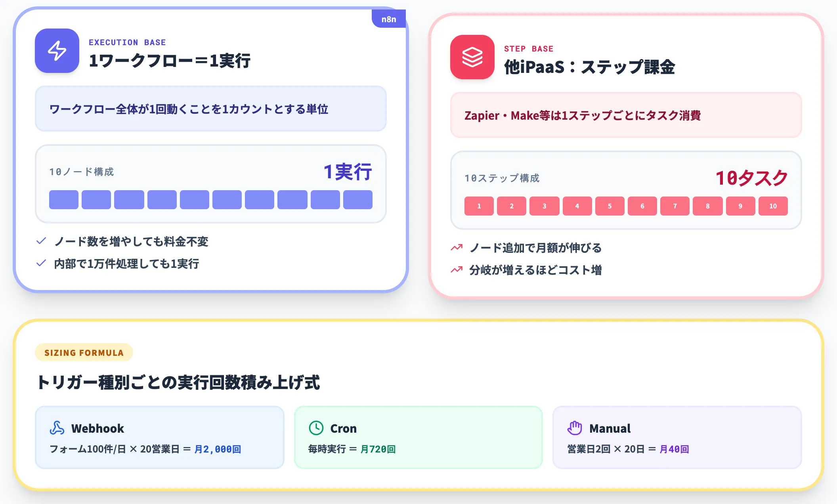837x504 pixels.
Task: Click the checkmark beside ノード数を増やしても料金不変
Action: 41,241
